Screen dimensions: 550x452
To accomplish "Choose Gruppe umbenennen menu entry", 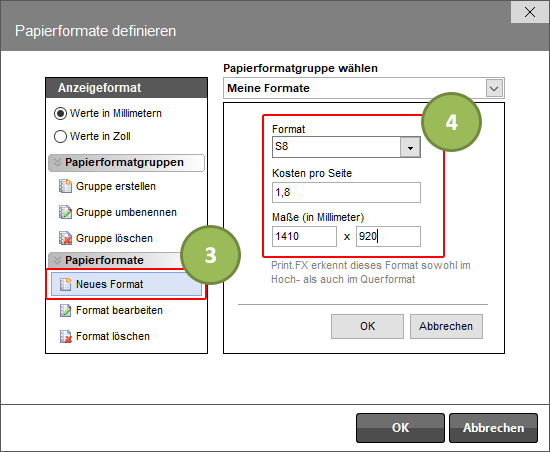I will coord(126,212).
